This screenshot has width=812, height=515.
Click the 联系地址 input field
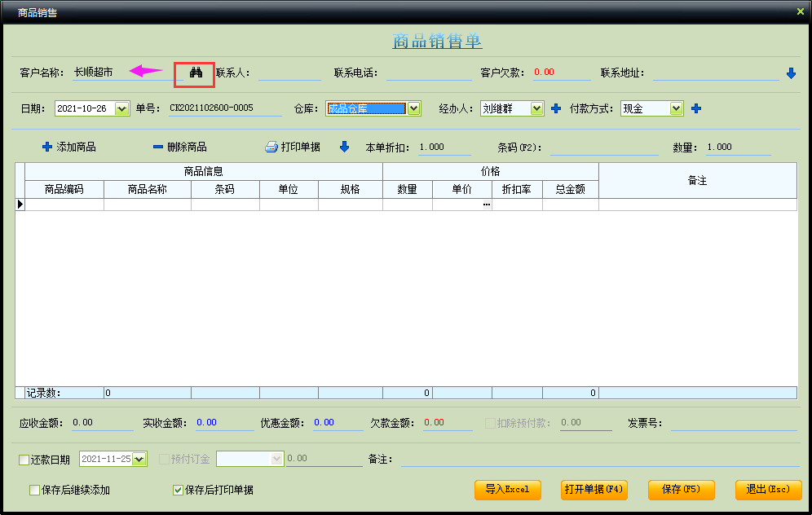pos(716,73)
